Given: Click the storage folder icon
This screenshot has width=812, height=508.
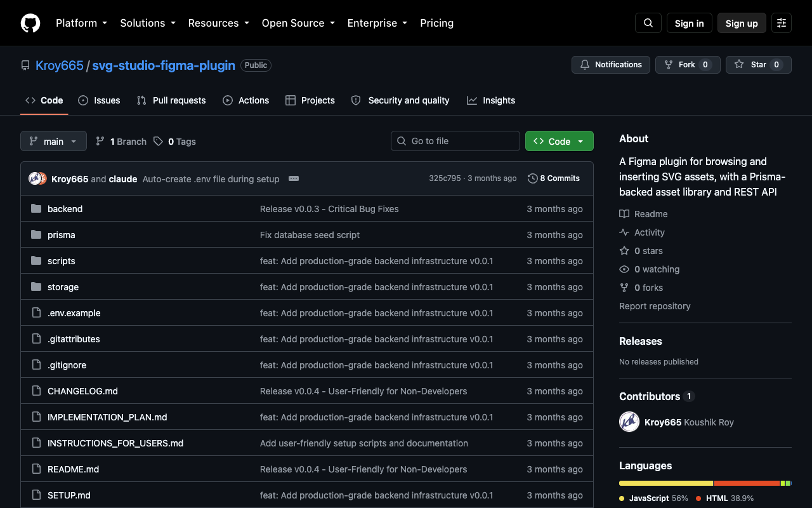Looking at the screenshot, I should (x=36, y=287).
